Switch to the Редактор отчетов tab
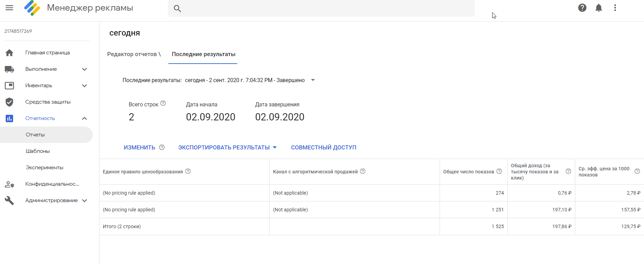Image resolution: width=644 pixels, height=264 pixels. coord(134,54)
